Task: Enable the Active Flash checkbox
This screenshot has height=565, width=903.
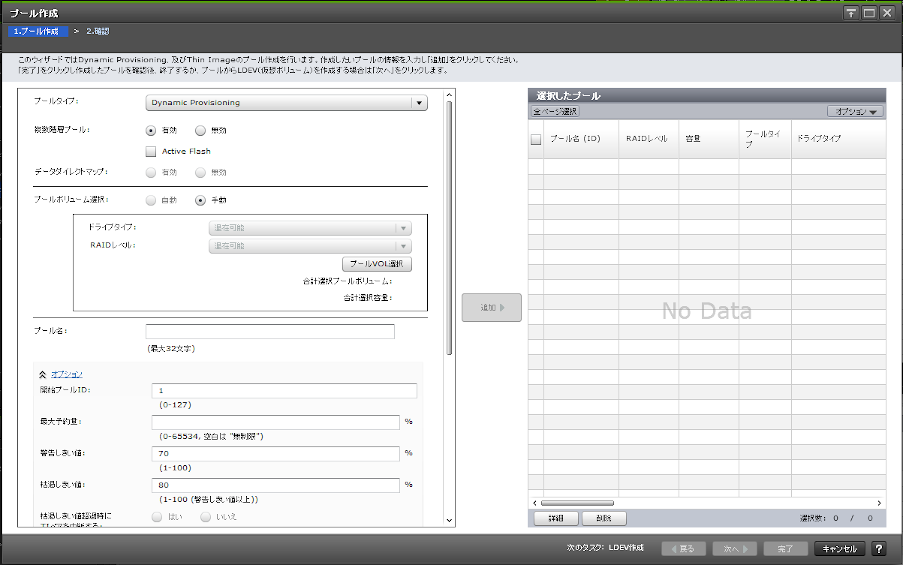Action: 151,152
